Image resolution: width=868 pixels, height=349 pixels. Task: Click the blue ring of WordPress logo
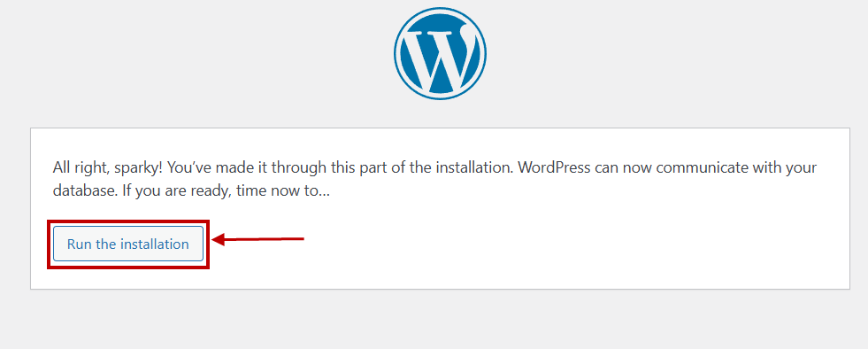click(x=440, y=10)
